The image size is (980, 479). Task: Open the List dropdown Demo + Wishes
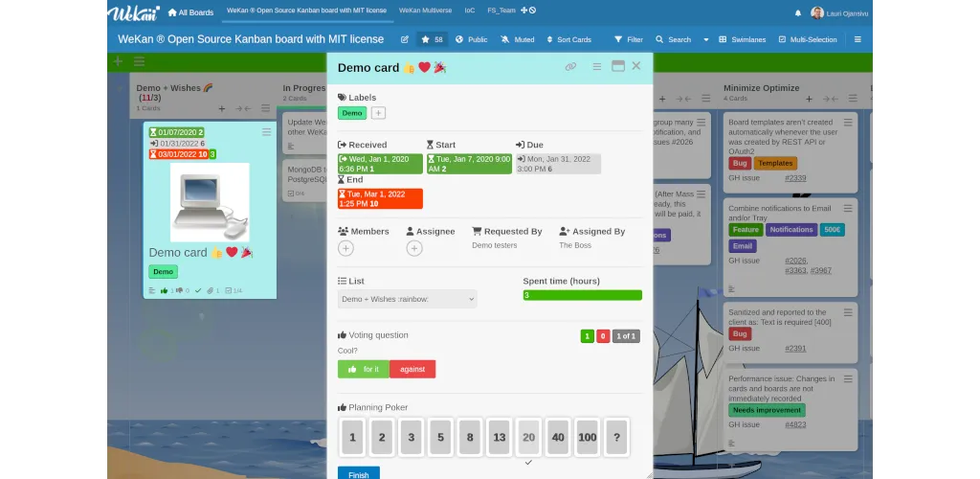[x=408, y=299]
